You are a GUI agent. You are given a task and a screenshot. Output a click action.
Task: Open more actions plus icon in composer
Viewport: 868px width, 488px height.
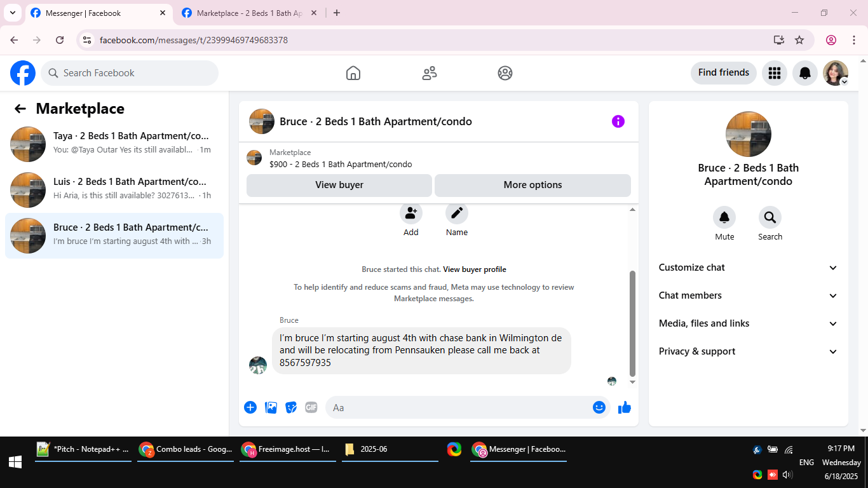pyautogui.click(x=250, y=407)
